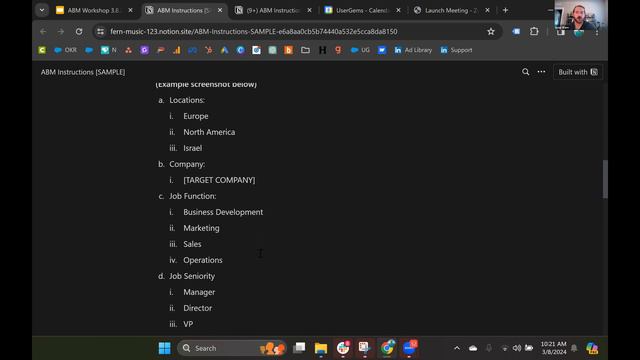Open the volume tray icon

(517, 348)
